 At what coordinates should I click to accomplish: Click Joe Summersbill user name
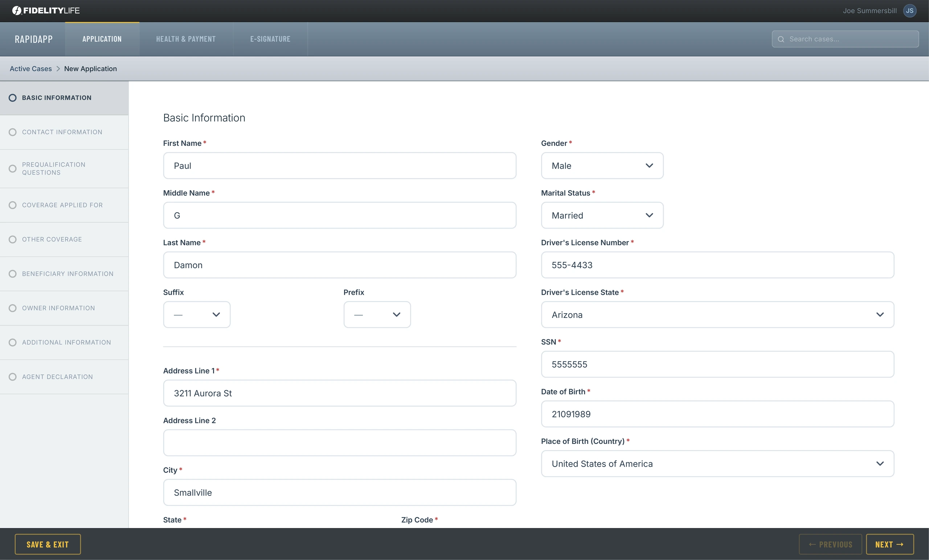(x=870, y=11)
